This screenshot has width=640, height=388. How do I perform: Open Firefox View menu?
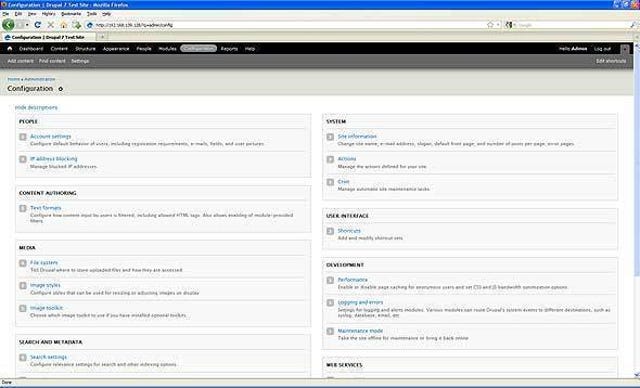(x=32, y=14)
